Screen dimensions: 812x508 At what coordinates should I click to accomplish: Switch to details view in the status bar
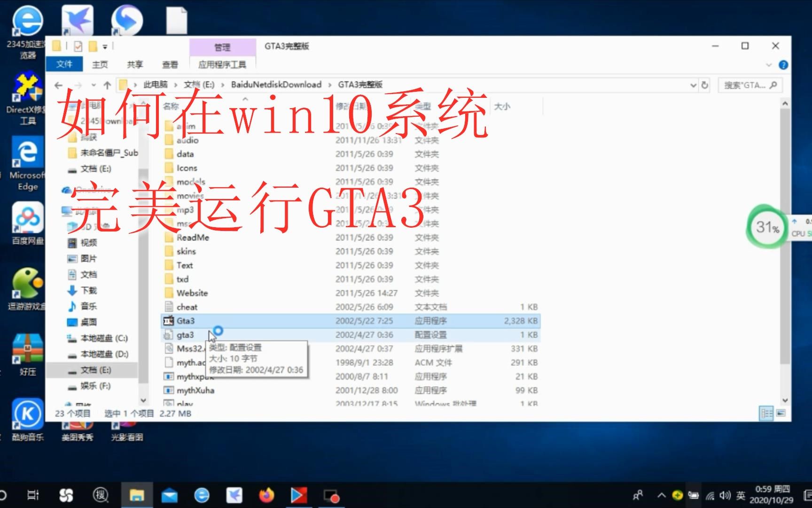(x=766, y=413)
